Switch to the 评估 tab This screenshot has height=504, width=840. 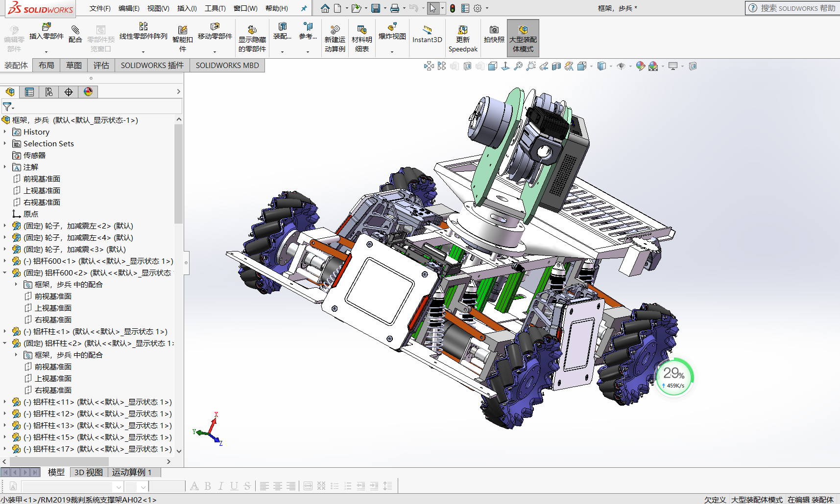click(x=101, y=66)
